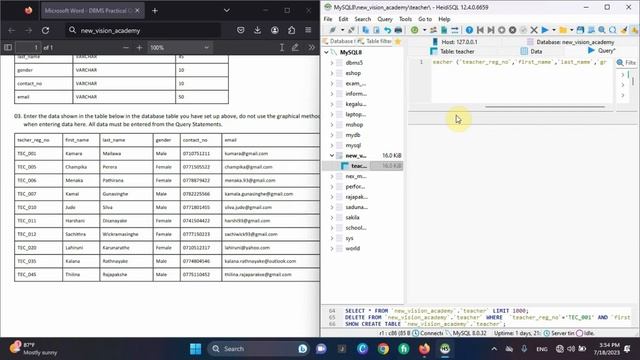Switch to the Data tab
The height and width of the screenshot is (360, 640).
pyautogui.click(x=531, y=51)
